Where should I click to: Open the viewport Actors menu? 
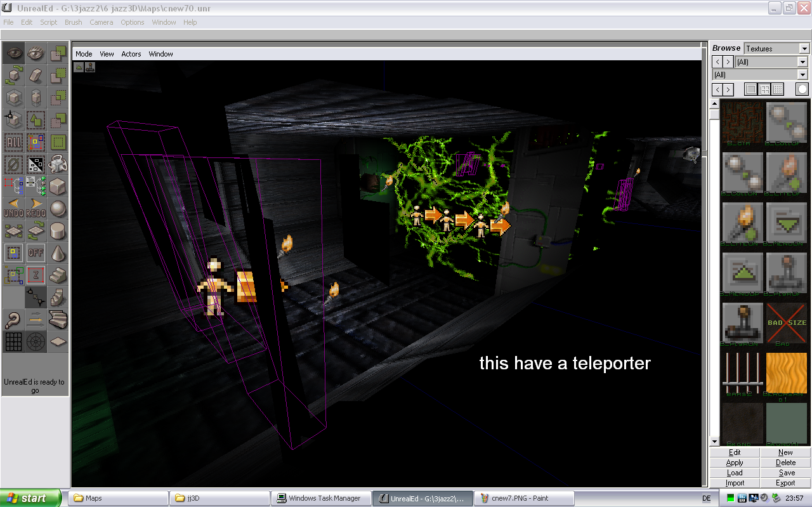pos(131,54)
